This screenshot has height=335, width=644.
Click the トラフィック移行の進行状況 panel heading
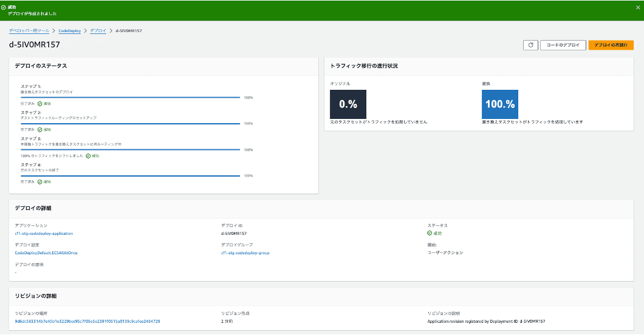point(364,66)
